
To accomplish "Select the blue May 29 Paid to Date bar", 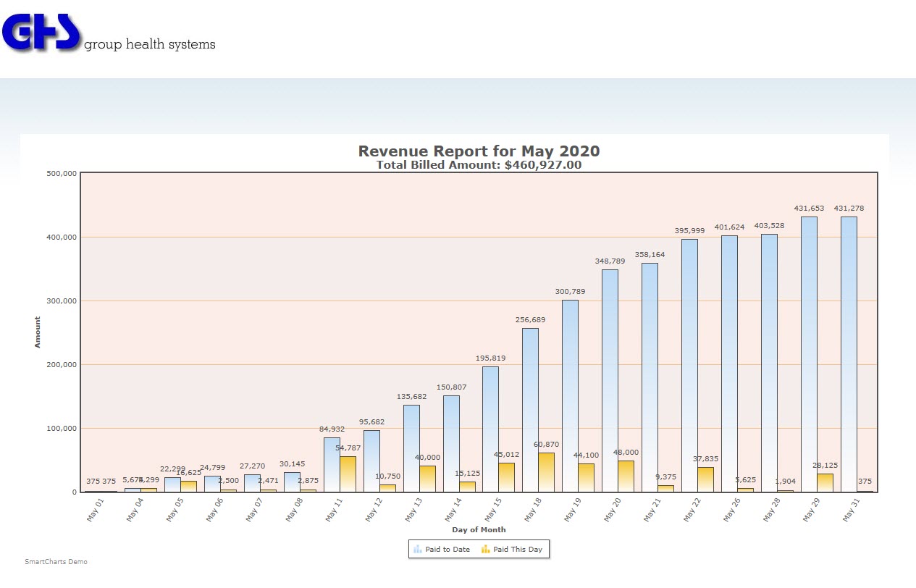I will [809, 354].
